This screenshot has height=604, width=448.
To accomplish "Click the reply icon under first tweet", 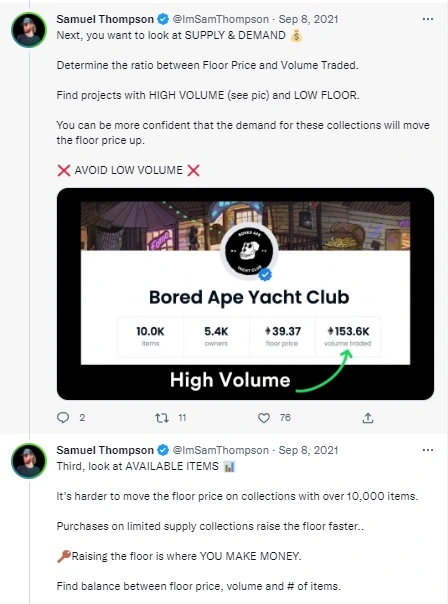I will point(63,418).
